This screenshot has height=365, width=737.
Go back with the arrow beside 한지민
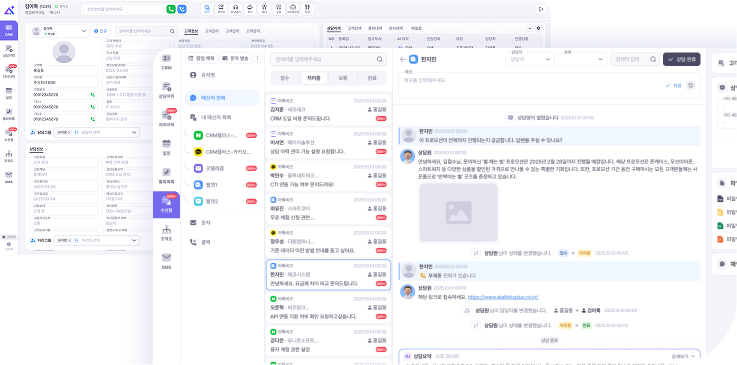[x=402, y=59]
